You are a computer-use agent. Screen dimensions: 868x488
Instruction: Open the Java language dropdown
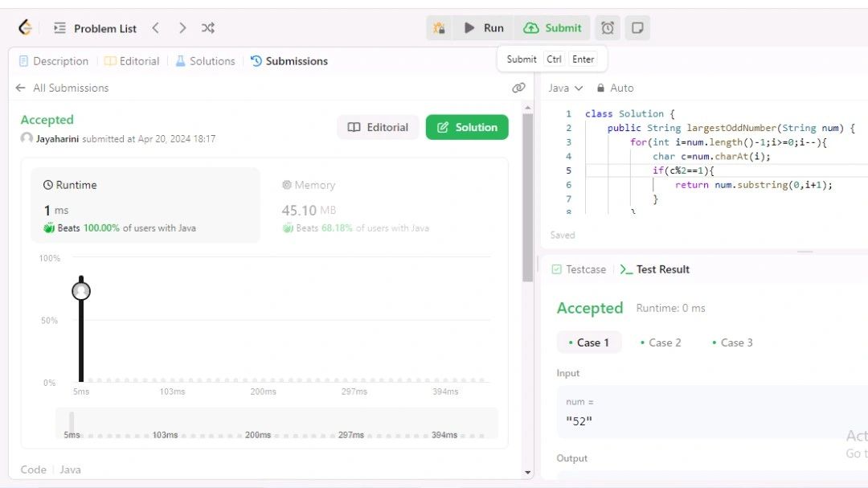pos(565,88)
